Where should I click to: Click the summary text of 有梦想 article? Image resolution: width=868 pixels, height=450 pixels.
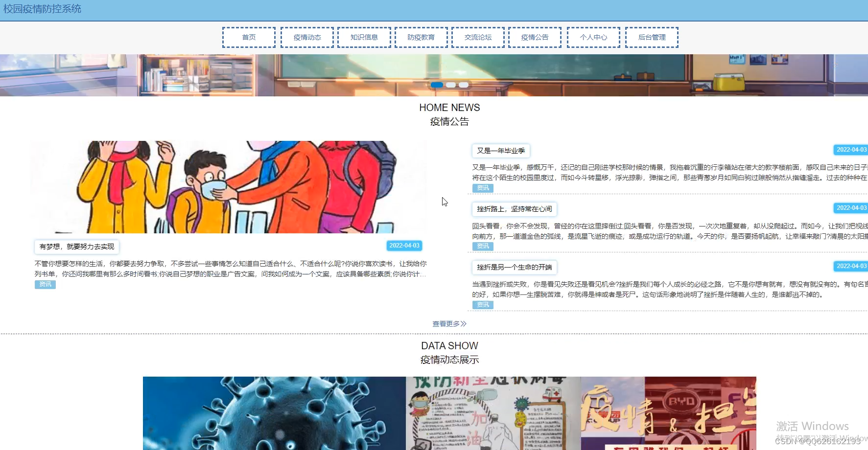tap(231, 269)
